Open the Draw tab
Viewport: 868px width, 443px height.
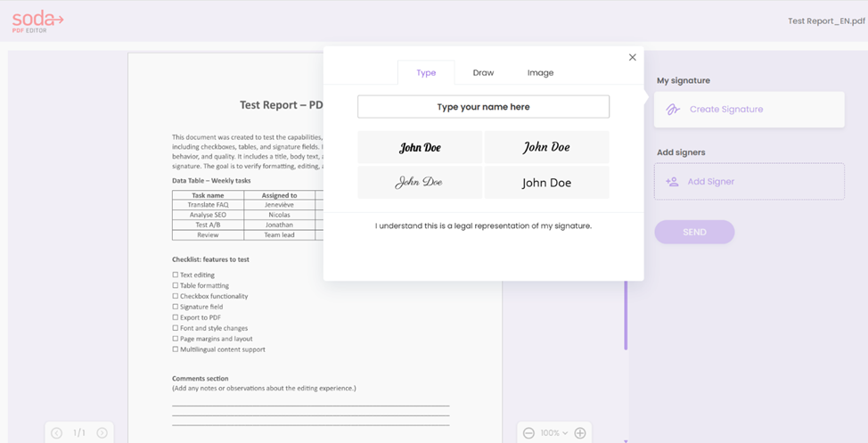(483, 72)
